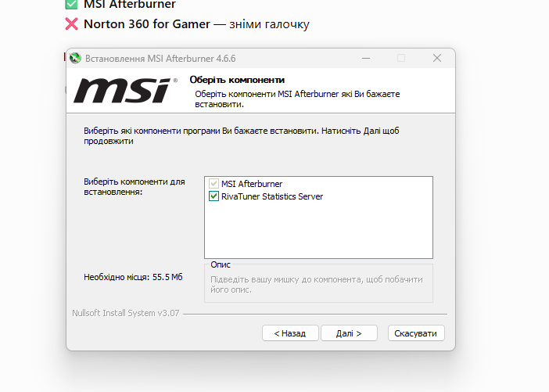Click the Оберіть компоненти heading

[237, 80]
